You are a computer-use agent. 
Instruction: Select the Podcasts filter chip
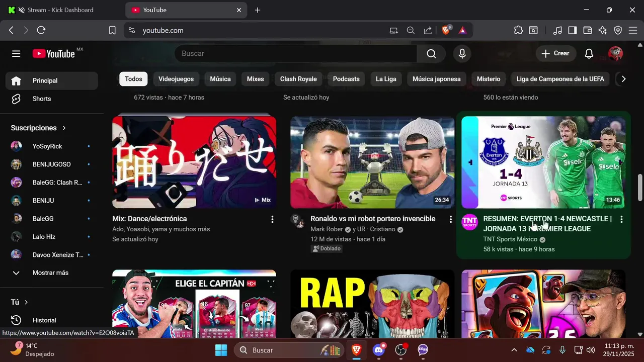click(346, 79)
